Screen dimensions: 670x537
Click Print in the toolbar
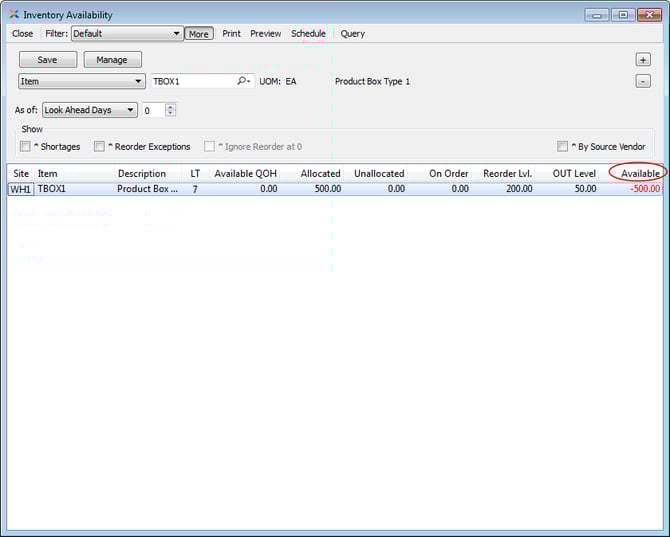[231, 34]
